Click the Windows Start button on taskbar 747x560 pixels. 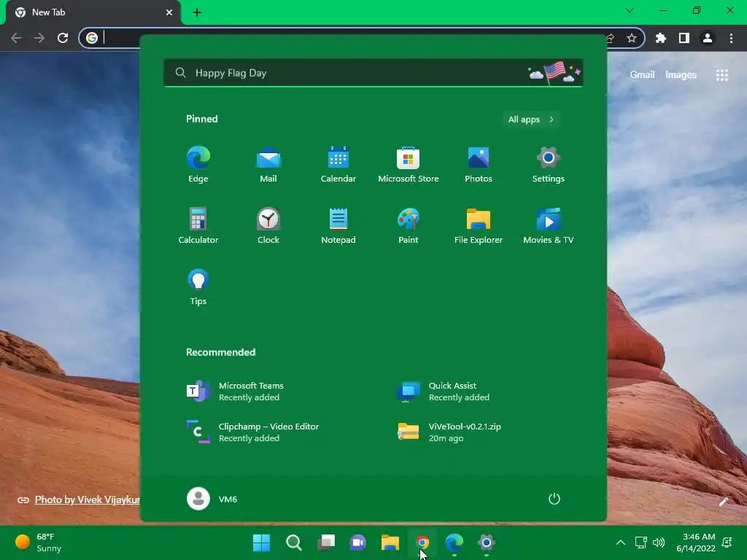tap(262, 542)
